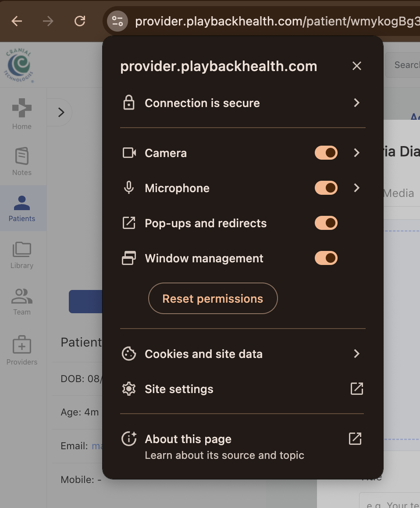Click the Cranial Technologies logo
The image size is (420, 508).
pos(19,65)
